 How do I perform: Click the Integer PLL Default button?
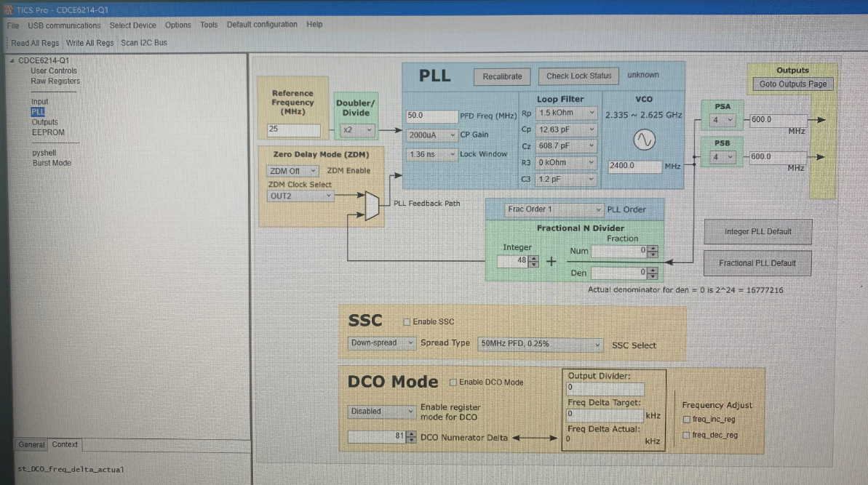[758, 232]
